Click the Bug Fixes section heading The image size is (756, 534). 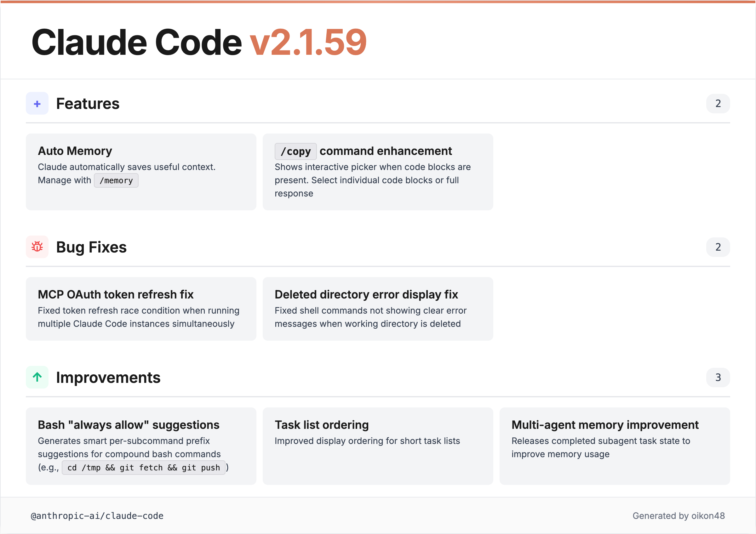click(91, 247)
